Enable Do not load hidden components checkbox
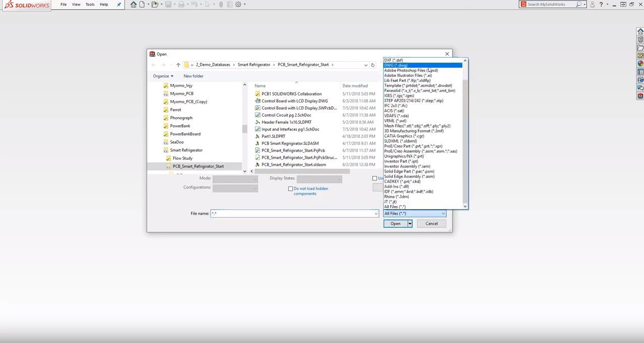The width and height of the screenshot is (644, 343). point(291,189)
